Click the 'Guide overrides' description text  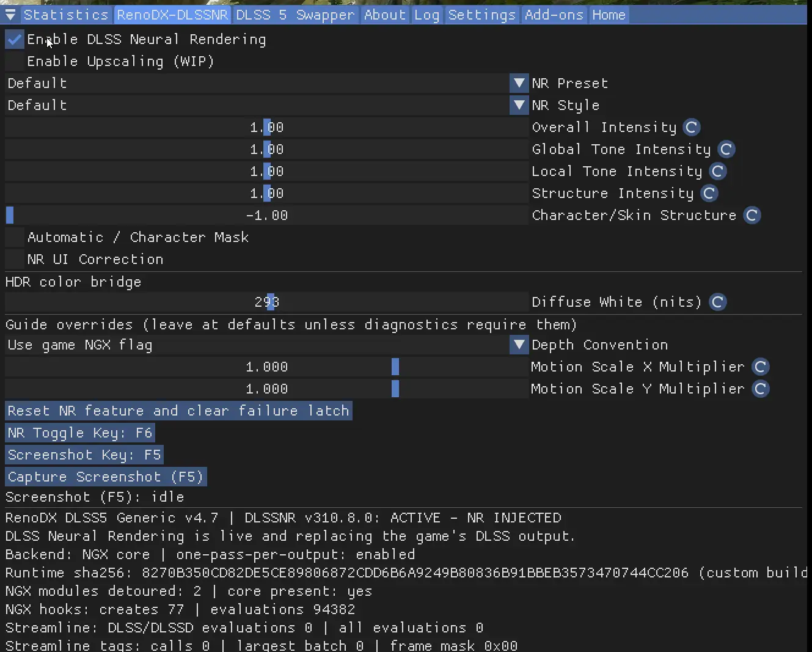click(x=291, y=324)
